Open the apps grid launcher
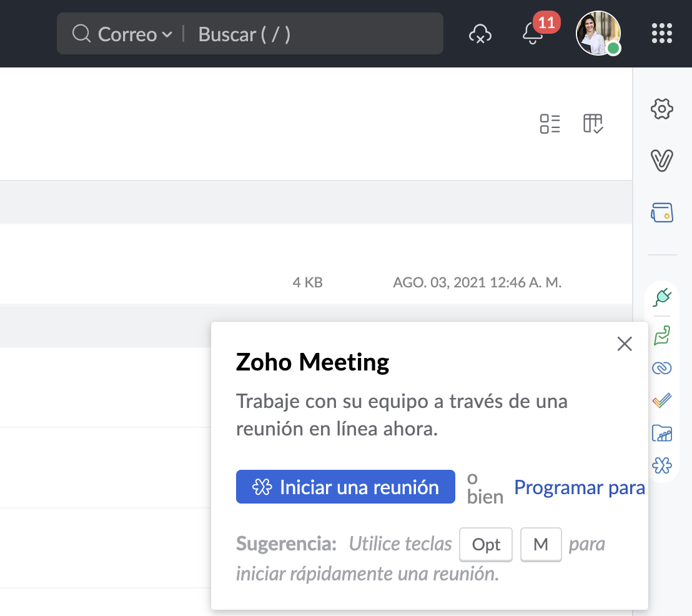Viewport: 692px width, 616px height. pyautogui.click(x=662, y=33)
